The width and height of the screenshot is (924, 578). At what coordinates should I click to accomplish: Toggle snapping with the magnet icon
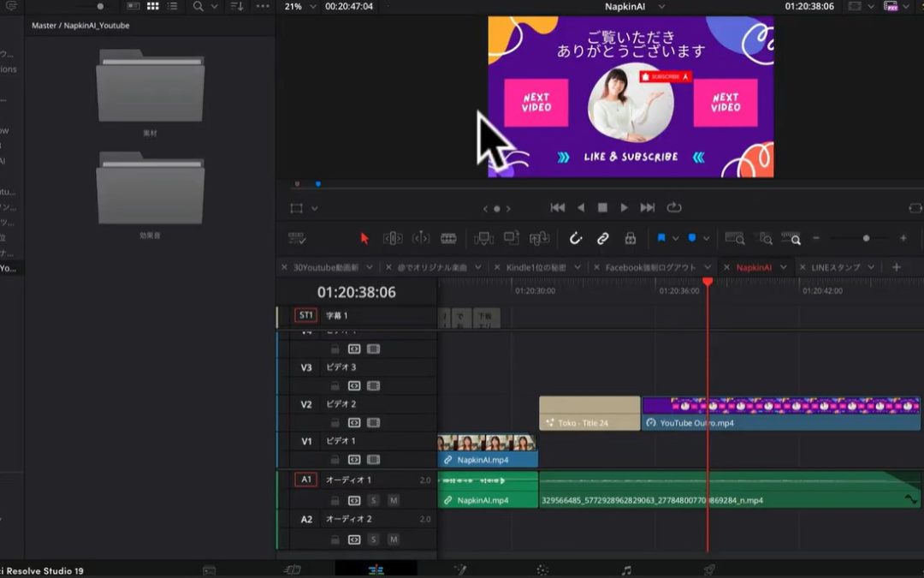576,238
